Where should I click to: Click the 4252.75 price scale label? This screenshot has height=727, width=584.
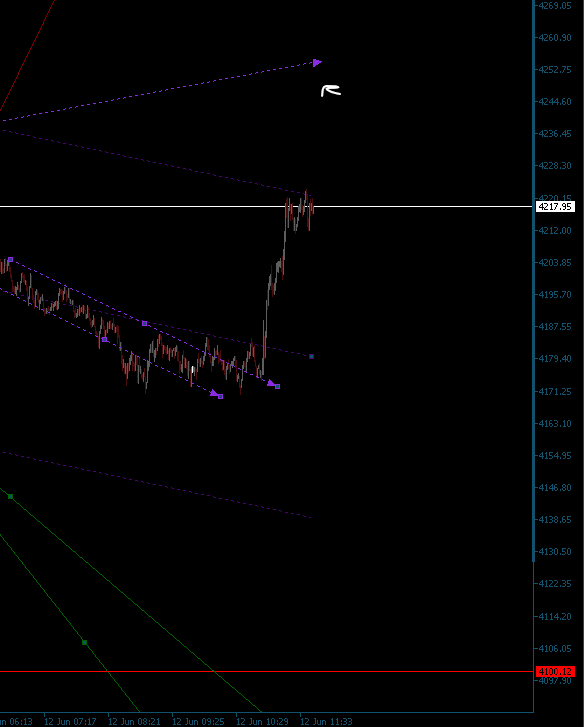pyautogui.click(x=555, y=70)
